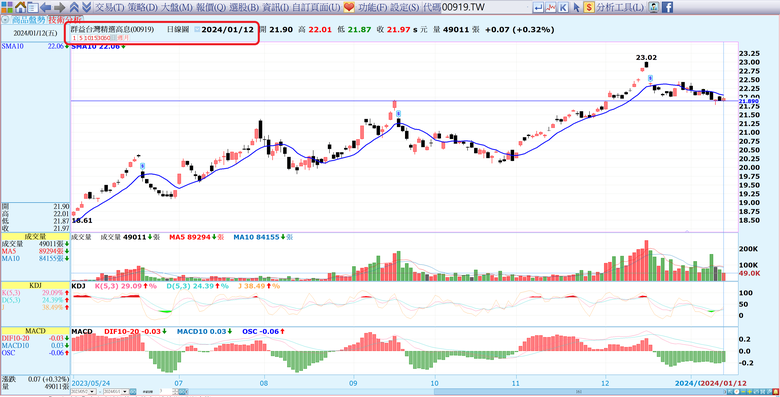Navigate forward with the right arrow
This screenshot has height=397, width=780.
click(x=59, y=7)
